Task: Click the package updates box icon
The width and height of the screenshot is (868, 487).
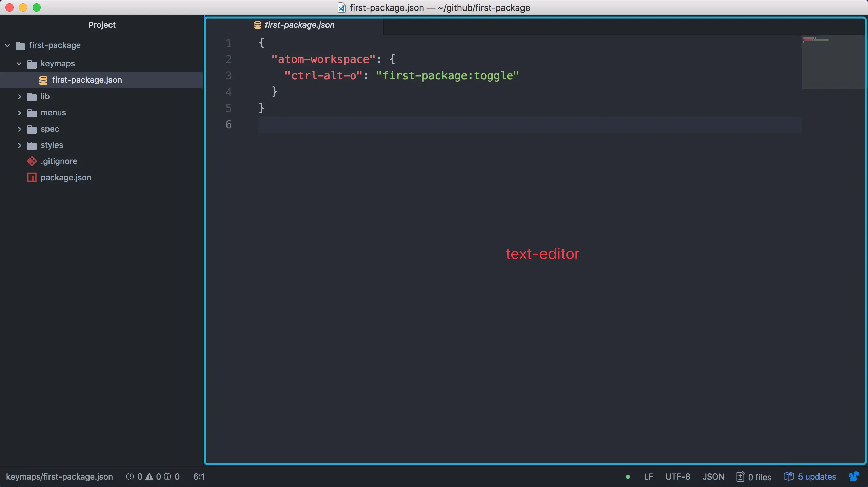Action: coord(789,476)
